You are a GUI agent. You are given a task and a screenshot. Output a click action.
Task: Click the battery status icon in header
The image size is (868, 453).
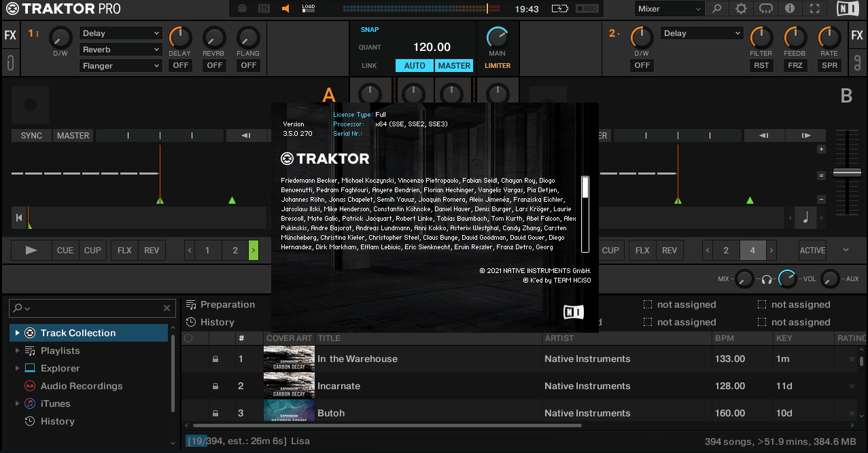pos(559,9)
